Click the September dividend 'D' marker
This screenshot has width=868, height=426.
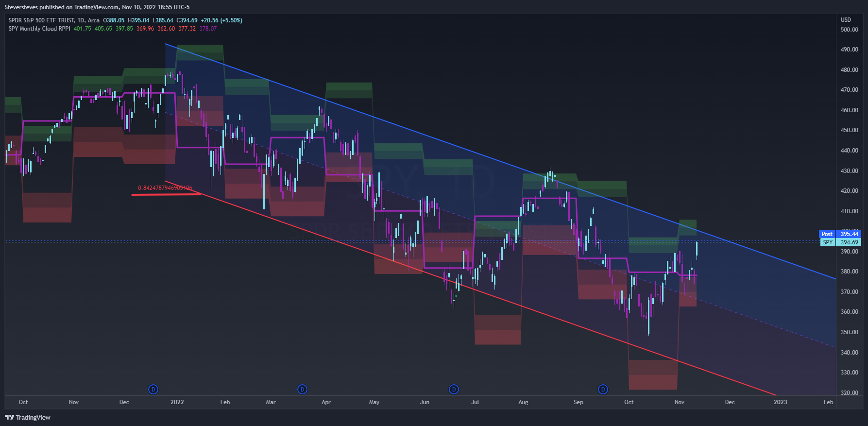coord(603,389)
